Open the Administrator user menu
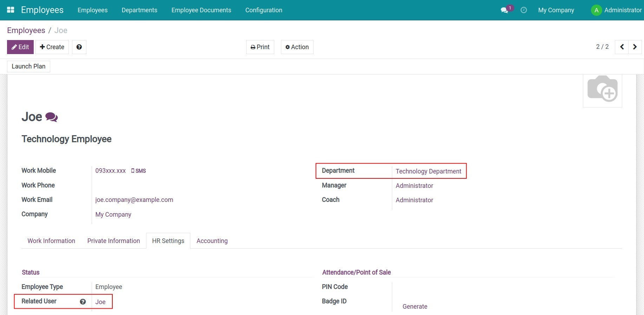The image size is (644, 315). point(617,10)
